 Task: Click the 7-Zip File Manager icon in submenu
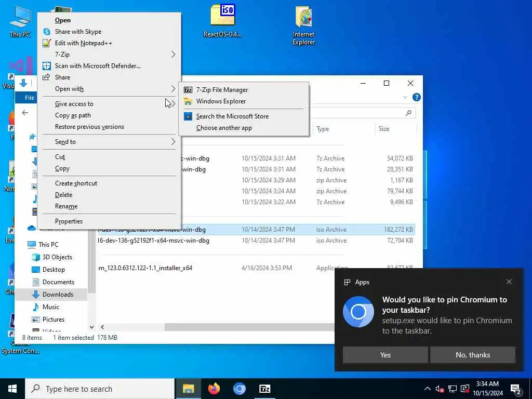(x=188, y=90)
